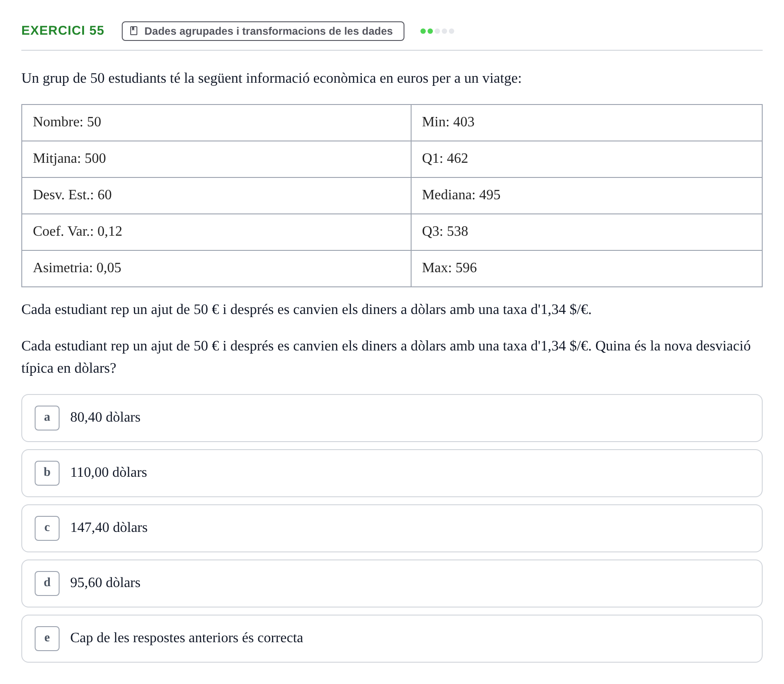Click the 'Desv. Est.: 60' table cell
The image size is (784, 684).
coord(216,196)
